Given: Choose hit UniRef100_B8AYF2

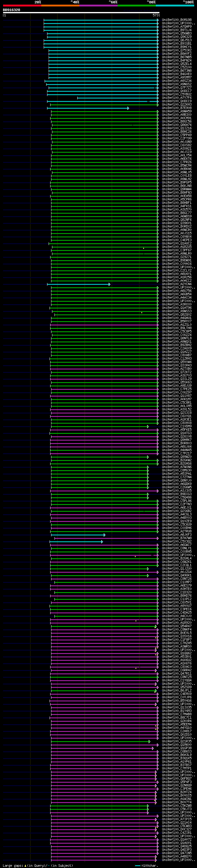Looking at the screenshot, I should 177,54.
